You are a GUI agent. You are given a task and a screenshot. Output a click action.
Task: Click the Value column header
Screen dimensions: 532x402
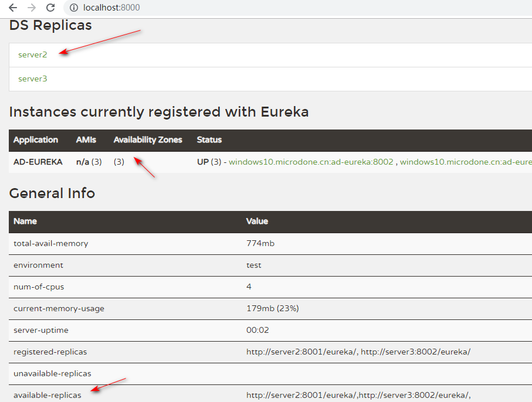pyautogui.click(x=257, y=221)
